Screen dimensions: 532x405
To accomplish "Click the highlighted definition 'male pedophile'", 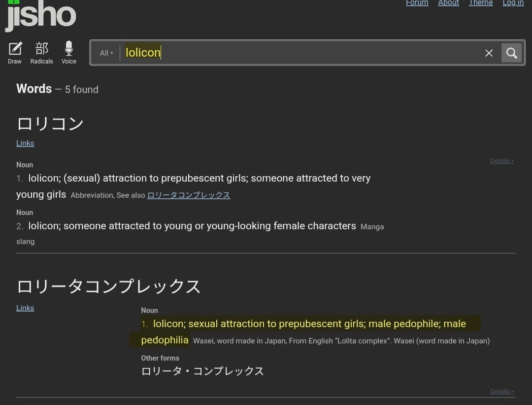I will tap(404, 324).
